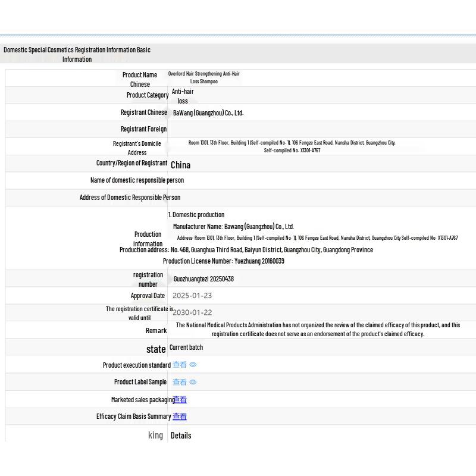
Task: Click the production address No. 468 Guanghua Third Road
Action: tap(246, 250)
